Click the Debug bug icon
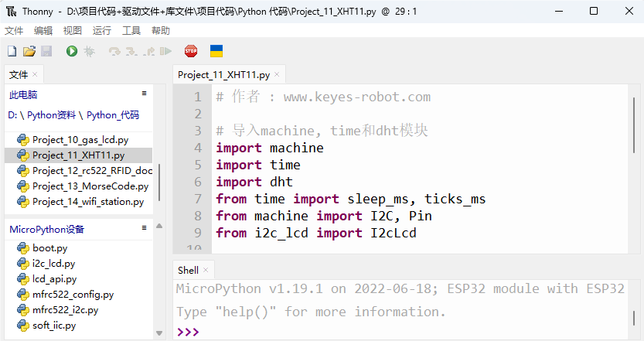 pos(89,51)
